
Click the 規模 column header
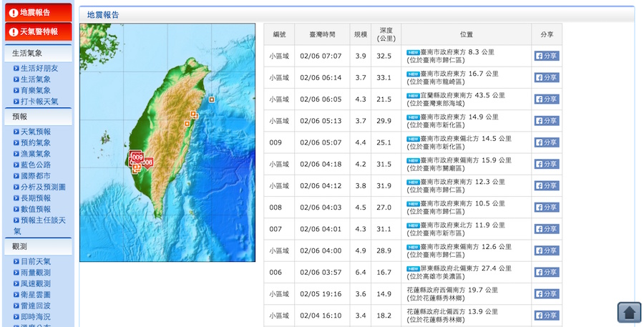[x=361, y=34]
